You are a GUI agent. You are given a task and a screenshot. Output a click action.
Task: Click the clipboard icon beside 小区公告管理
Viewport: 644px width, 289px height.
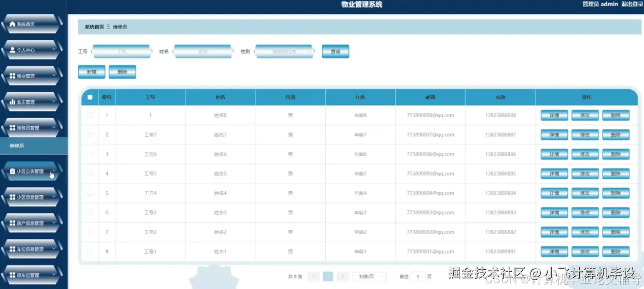tap(12, 171)
